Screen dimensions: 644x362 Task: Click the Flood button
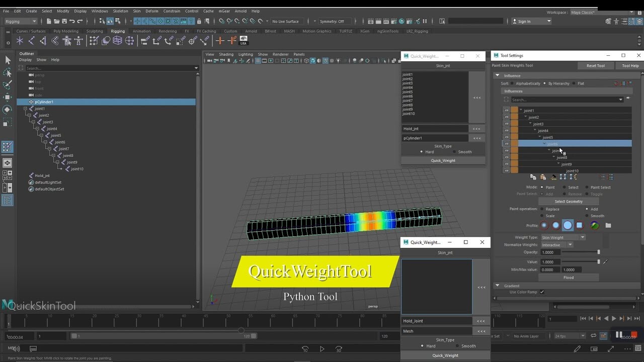tap(569, 278)
